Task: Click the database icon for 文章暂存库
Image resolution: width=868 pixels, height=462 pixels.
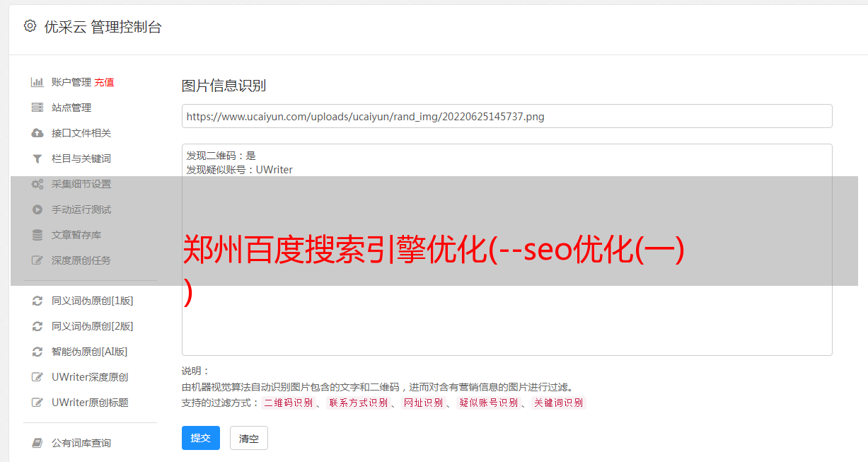Action: click(37, 235)
